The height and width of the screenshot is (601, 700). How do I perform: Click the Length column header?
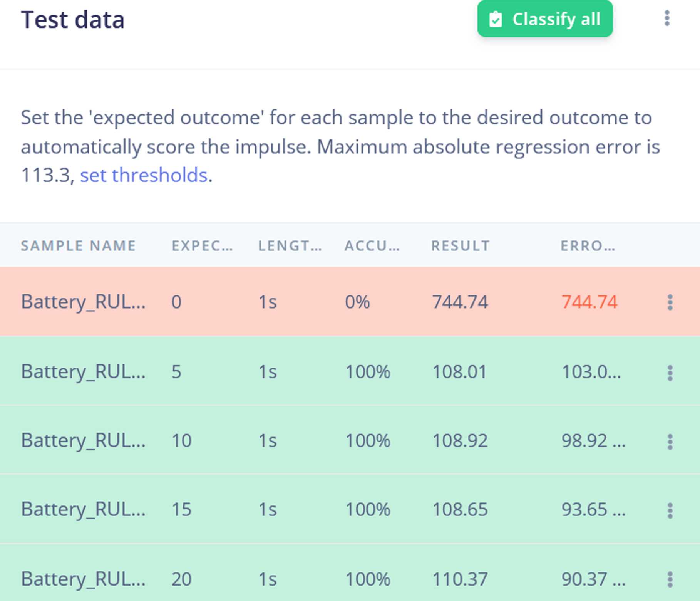[x=290, y=246]
